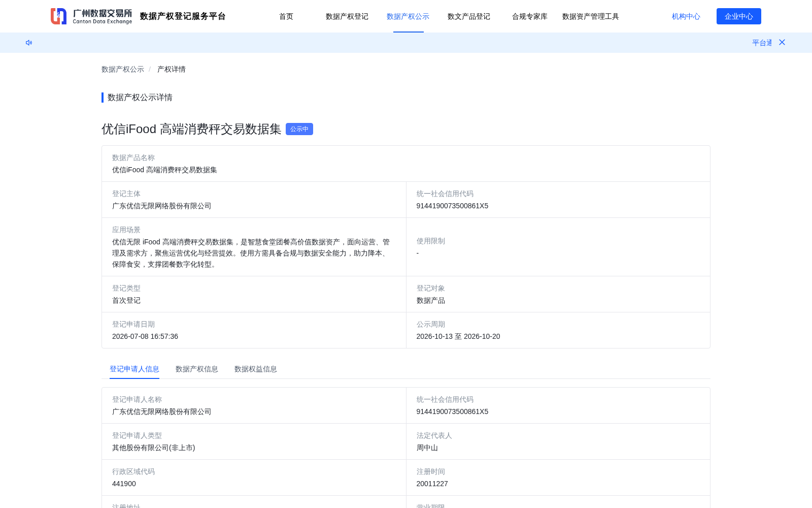
Task: Click the 首次登记 value
Action: 126,300
